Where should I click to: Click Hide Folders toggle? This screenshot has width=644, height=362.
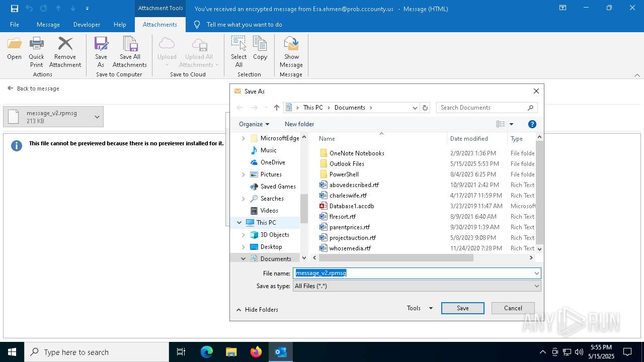click(x=257, y=310)
